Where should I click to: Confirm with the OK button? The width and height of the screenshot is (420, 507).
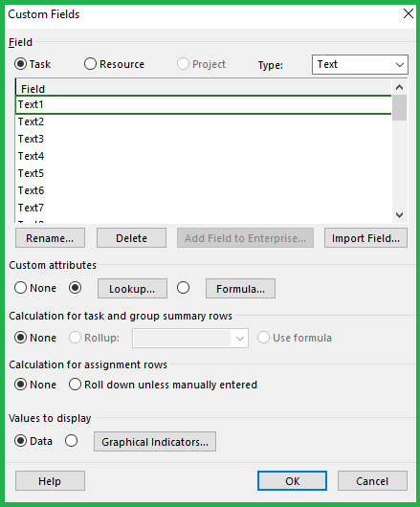click(x=292, y=481)
